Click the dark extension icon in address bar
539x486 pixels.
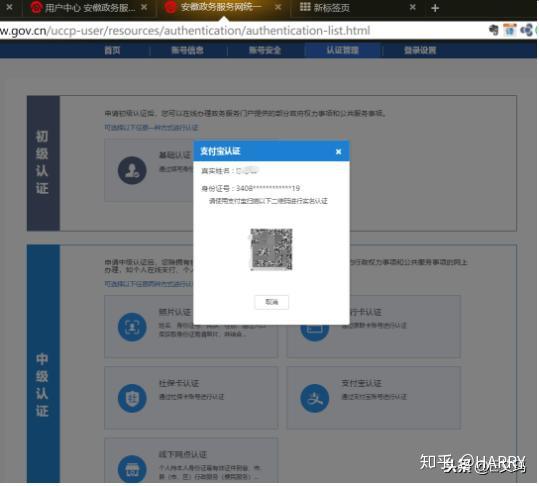click(494, 30)
